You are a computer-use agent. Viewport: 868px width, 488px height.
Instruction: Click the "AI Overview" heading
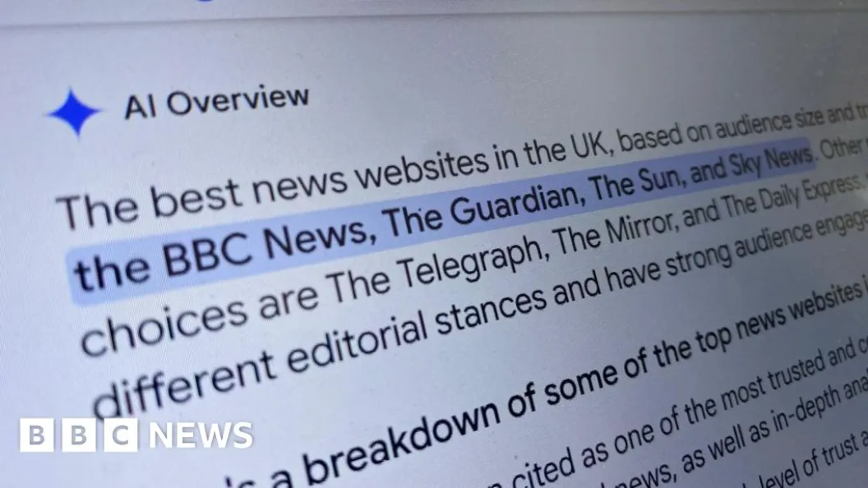(x=216, y=103)
